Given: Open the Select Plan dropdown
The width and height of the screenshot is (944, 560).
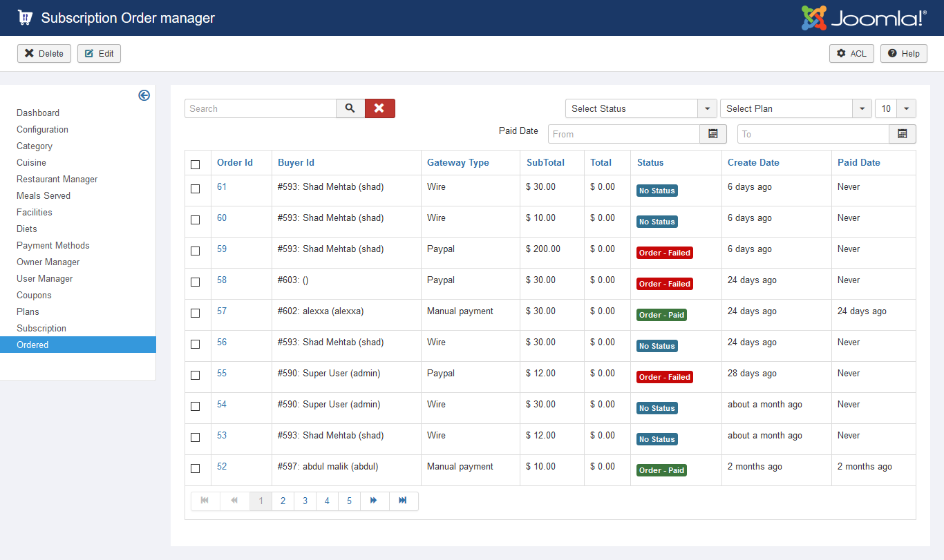Looking at the screenshot, I should click(x=795, y=108).
